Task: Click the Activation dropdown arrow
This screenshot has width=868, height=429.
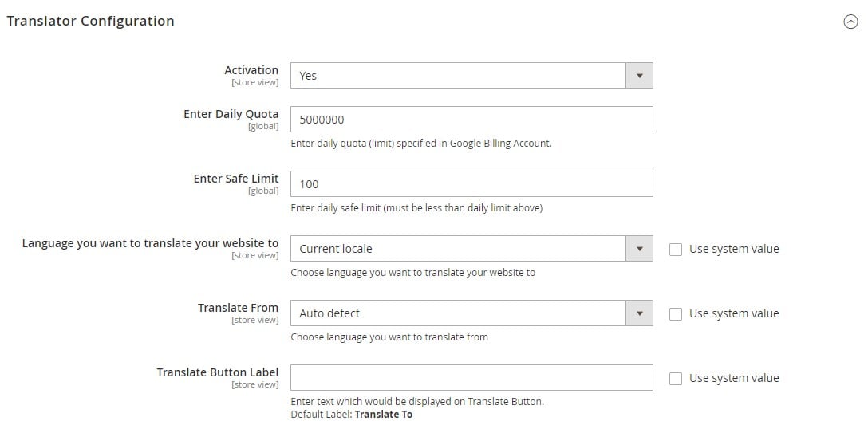Action: coord(639,75)
